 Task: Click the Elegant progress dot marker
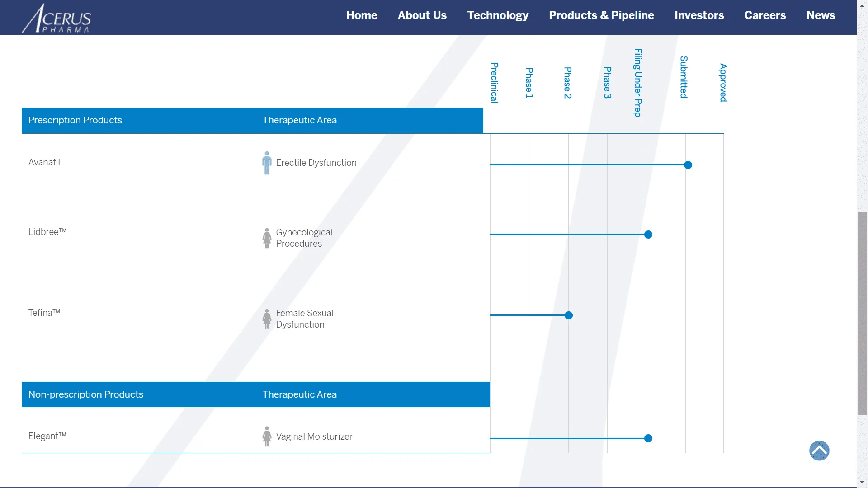point(648,438)
